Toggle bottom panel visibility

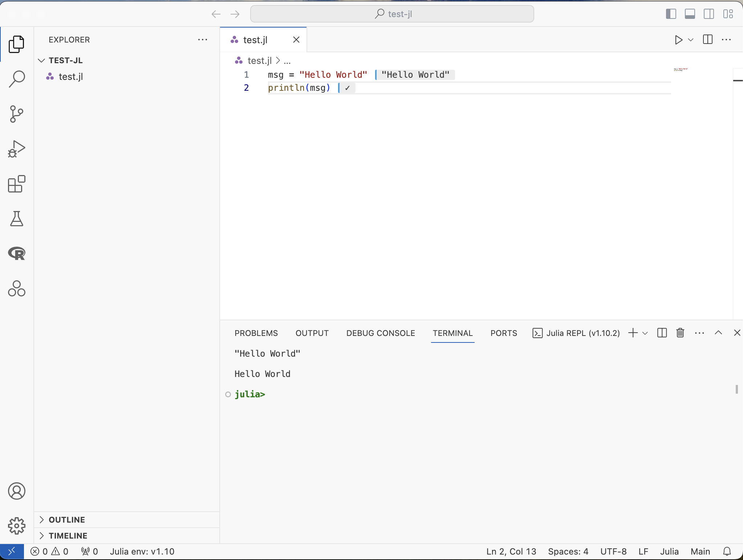[x=690, y=14]
